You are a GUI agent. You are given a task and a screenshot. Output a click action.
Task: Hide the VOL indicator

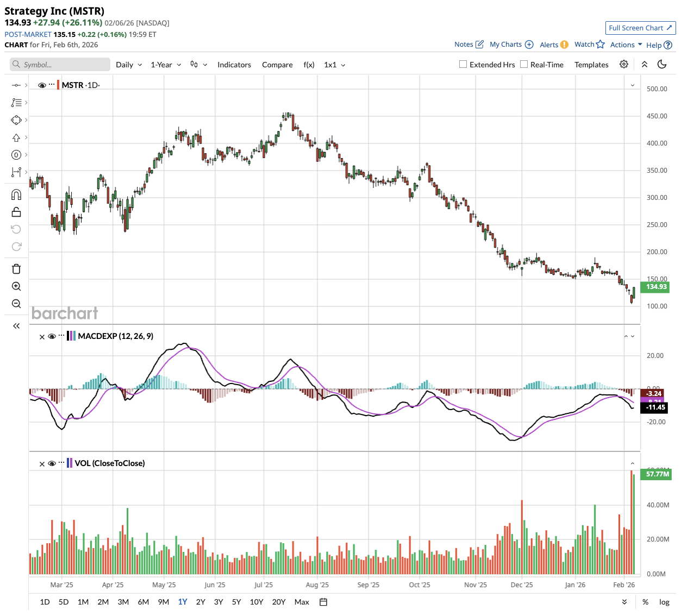coord(52,463)
